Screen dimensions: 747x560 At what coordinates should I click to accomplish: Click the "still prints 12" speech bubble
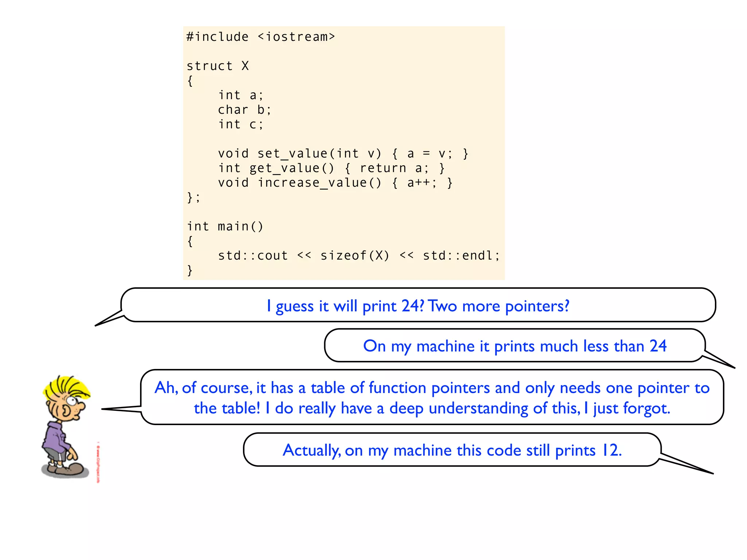pyautogui.click(x=452, y=450)
